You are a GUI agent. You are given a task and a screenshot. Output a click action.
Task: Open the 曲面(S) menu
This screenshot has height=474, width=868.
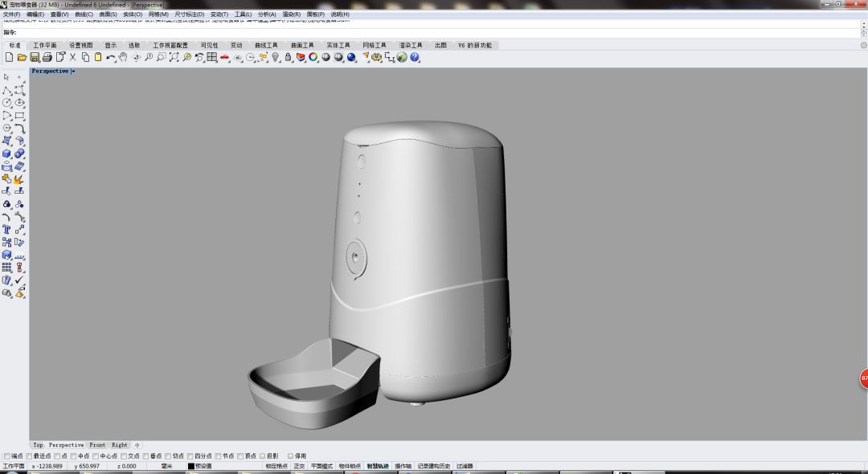[108, 14]
